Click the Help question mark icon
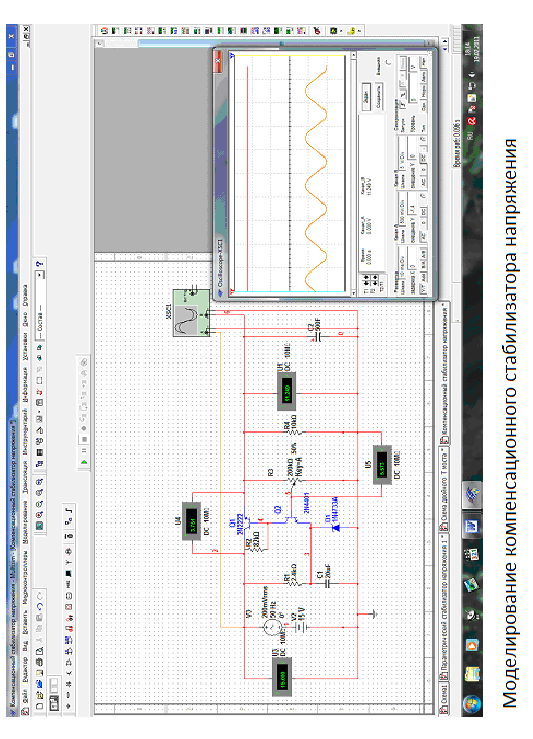533x739 pixels. [40, 264]
